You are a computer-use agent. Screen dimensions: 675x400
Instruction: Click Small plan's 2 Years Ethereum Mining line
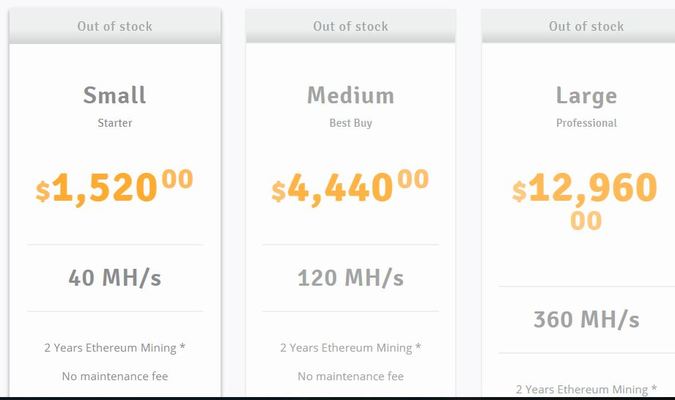[x=115, y=348]
